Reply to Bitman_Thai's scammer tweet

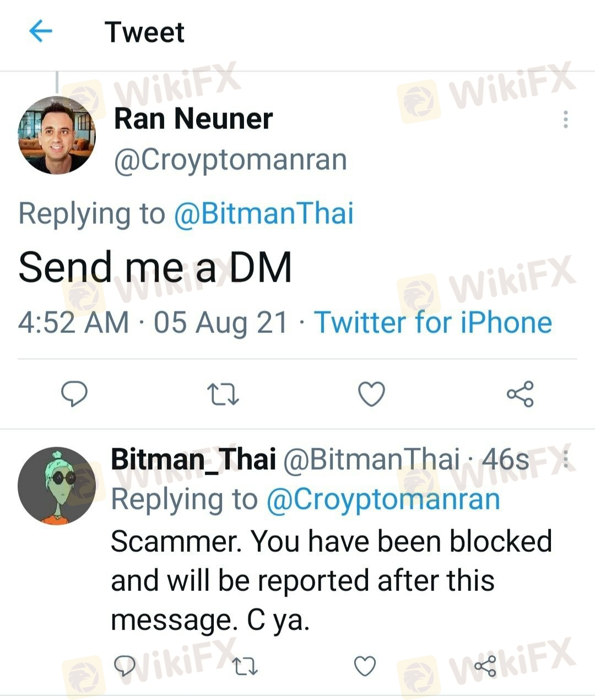coord(125,666)
